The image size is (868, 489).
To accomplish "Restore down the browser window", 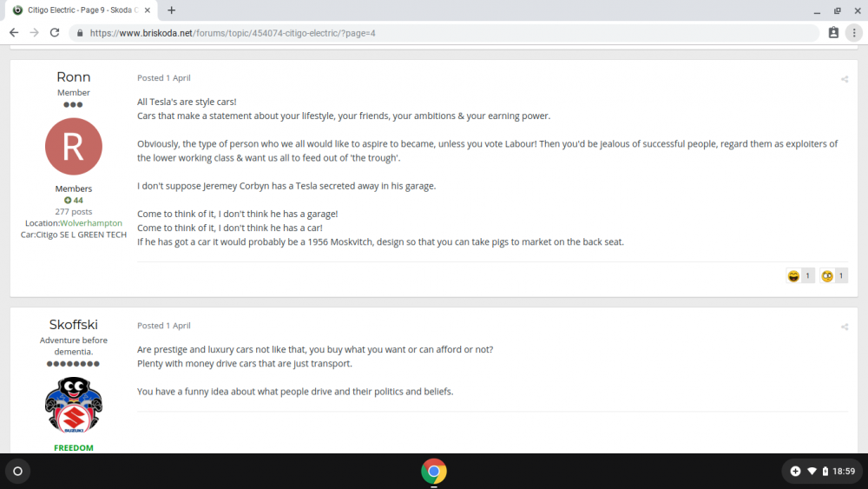I will pyautogui.click(x=837, y=10).
